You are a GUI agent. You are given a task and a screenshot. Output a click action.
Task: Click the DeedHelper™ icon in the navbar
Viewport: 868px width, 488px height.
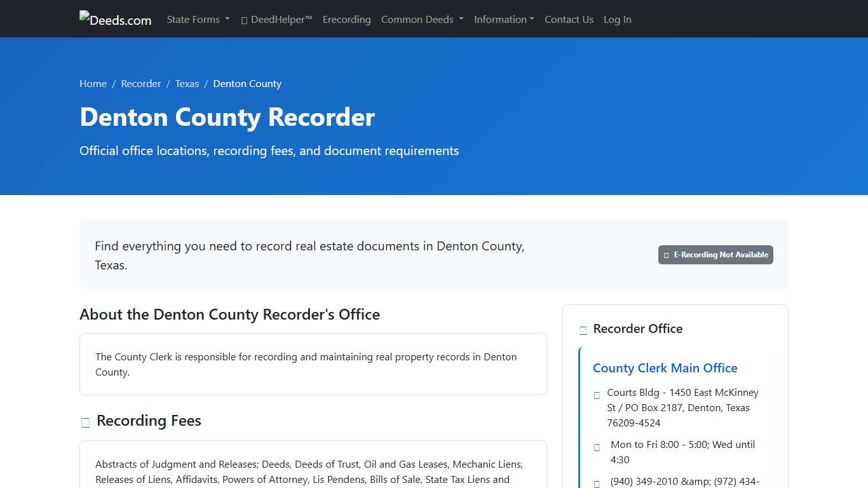(x=243, y=20)
